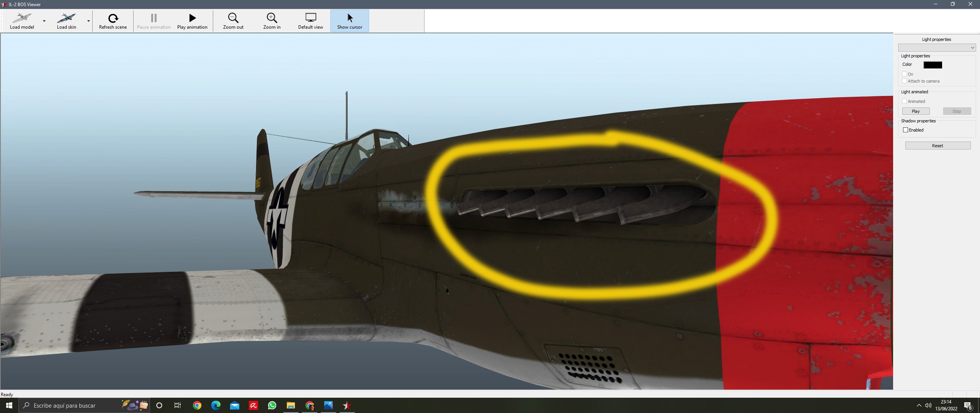Screen dimensions: 980x413
Task: Click the Windows search box
Action: tap(64, 405)
